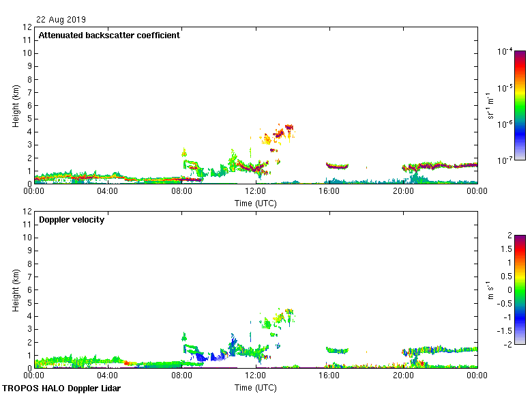Click the sr⁻¹ m⁻¹ units label
This screenshot has width=532, height=396.
click(x=490, y=106)
